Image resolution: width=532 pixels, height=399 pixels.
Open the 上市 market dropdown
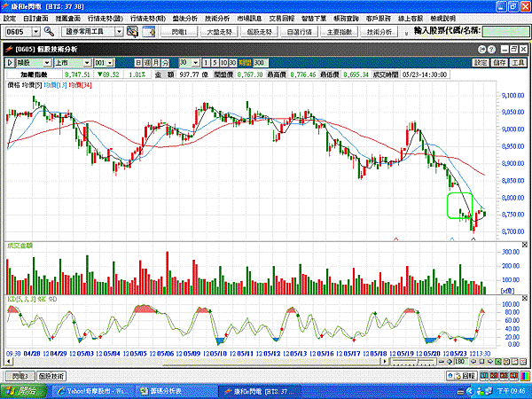[x=87, y=63]
